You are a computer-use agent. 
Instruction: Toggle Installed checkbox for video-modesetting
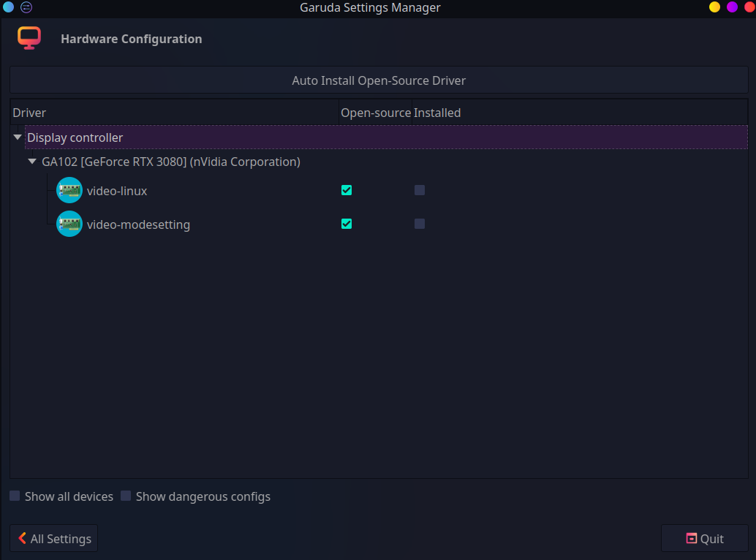coord(420,224)
